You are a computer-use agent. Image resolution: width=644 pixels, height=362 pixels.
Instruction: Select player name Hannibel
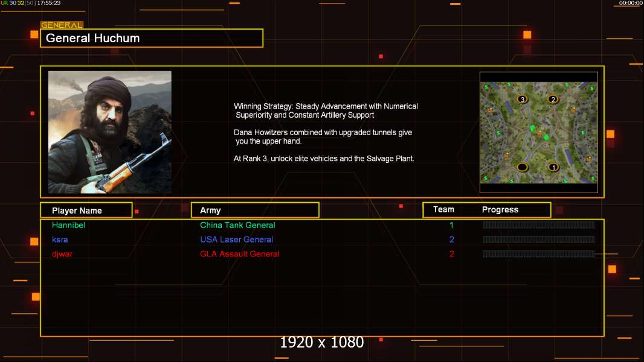69,225
